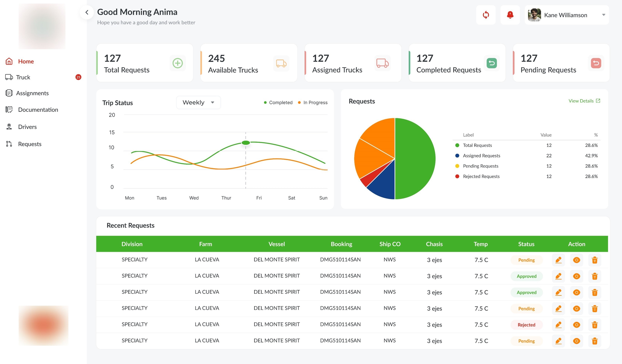Screen dimensions: 622x364
Task: Open the Weekly period dropdown
Action: 198,102
